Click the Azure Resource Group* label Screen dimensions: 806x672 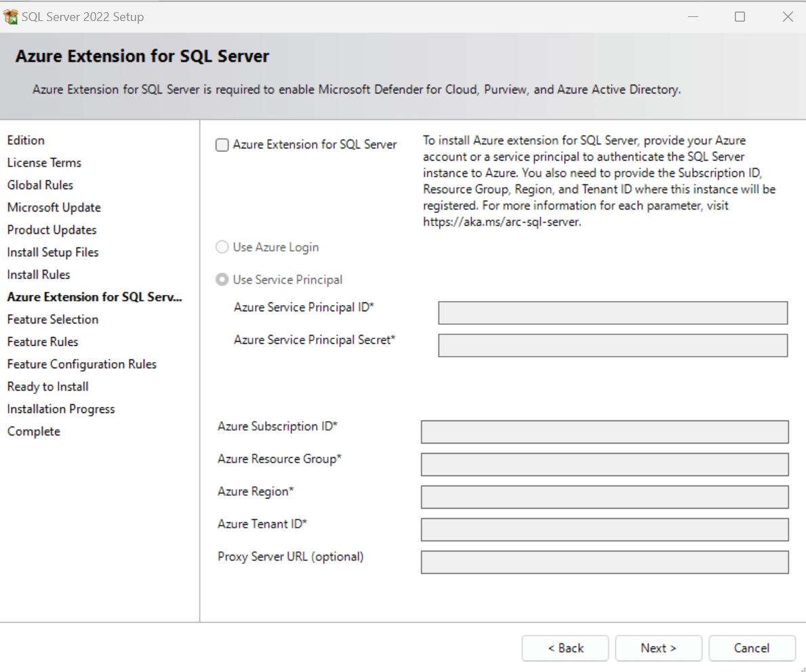(x=280, y=459)
